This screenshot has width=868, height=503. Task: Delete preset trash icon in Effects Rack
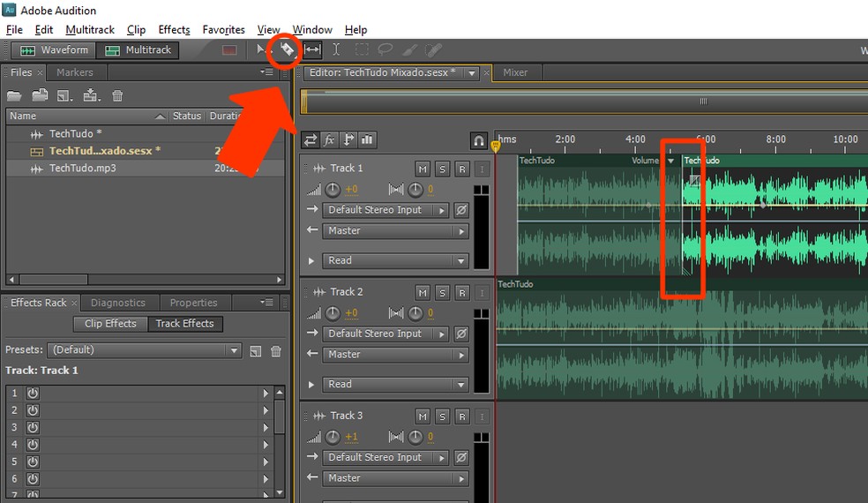pyautogui.click(x=276, y=351)
